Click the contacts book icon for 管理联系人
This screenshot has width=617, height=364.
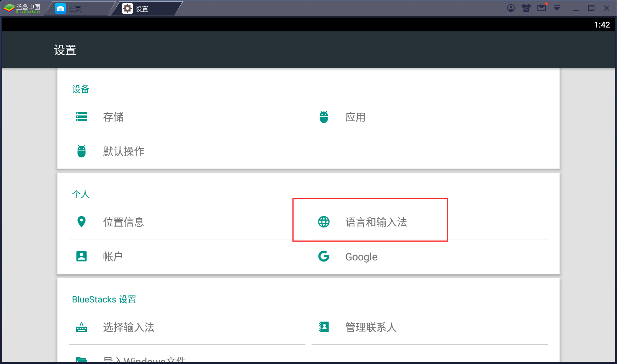(x=324, y=327)
